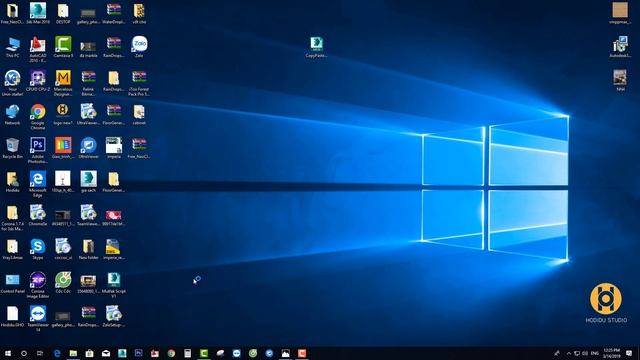Select the wine glass image thumbnail
Image resolution: width=640 pixels, height=360 pixels.
(x=63, y=182)
